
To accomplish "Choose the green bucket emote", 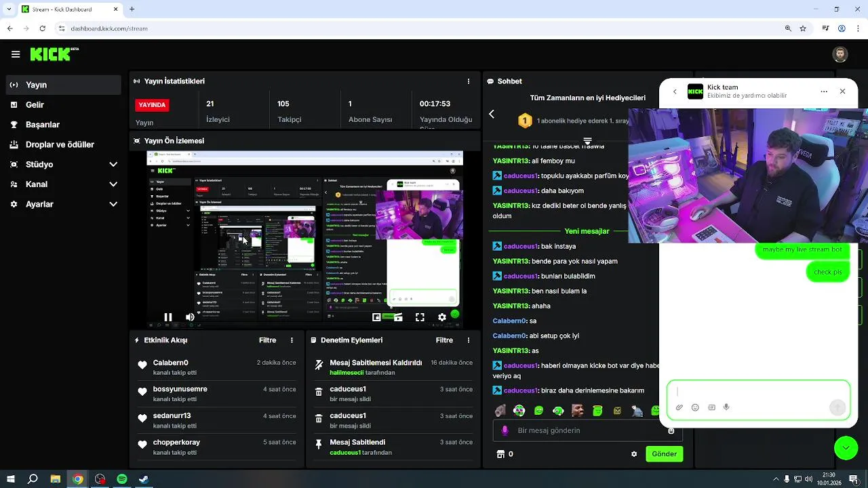I will [597, 411].
